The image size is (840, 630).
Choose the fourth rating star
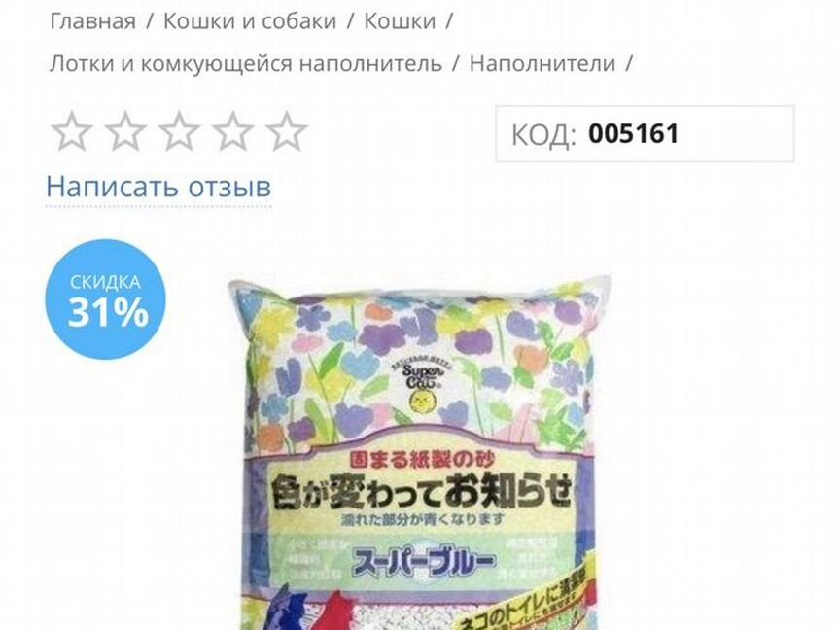[232, 130]
